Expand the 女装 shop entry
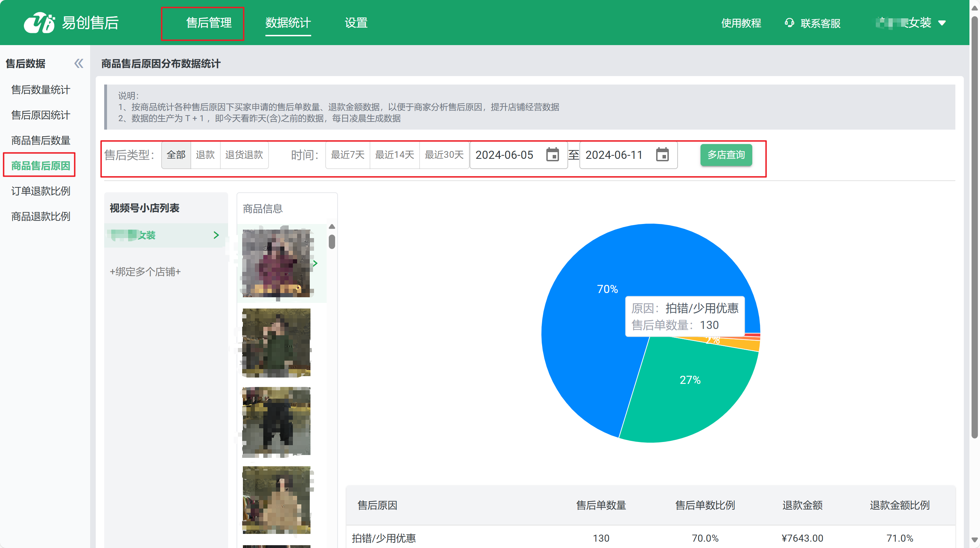 click(x=216, y=235)
